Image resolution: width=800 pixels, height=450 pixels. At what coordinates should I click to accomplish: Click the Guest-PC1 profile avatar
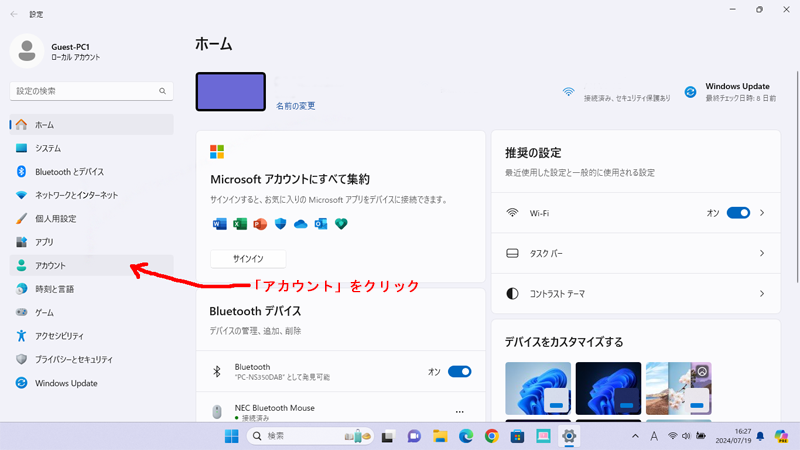point(27,52)
